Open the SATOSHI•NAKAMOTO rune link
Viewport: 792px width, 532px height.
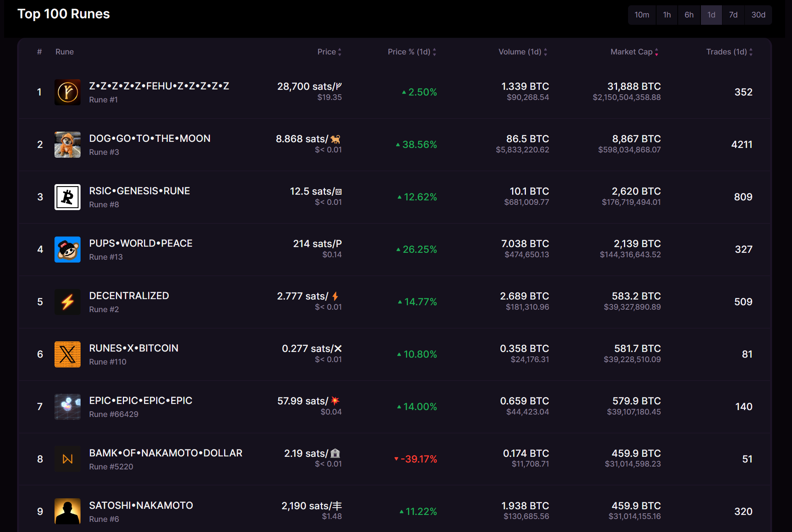pos(141,506)
